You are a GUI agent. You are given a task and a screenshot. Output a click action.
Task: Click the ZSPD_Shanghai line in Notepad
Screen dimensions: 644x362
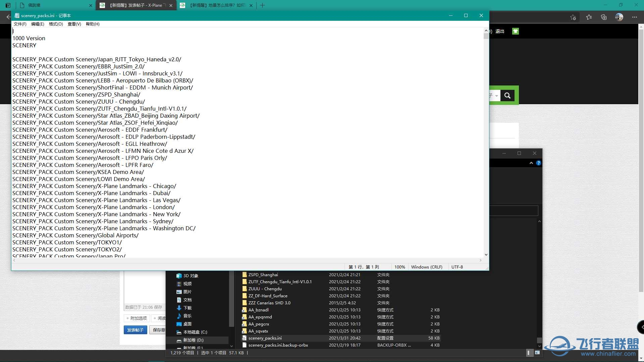[x=76, y=95]
